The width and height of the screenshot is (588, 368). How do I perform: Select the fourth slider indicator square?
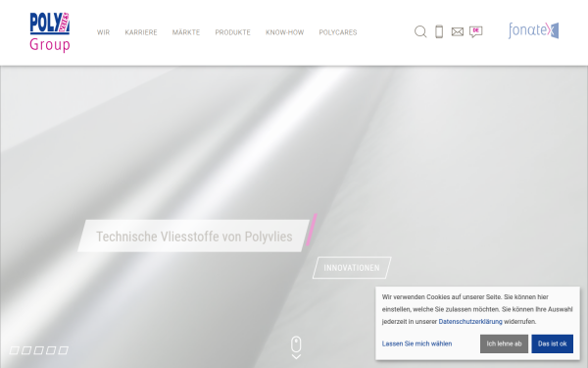pos(51,350)
